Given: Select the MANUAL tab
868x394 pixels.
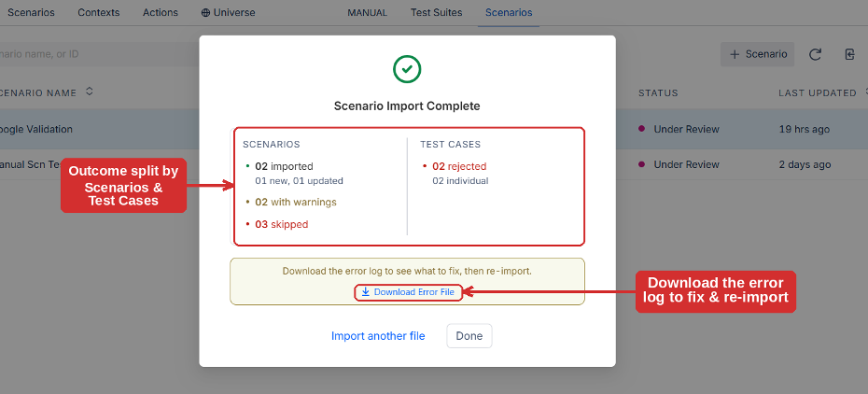Looking at the screenshot, I should coord(367,12).
